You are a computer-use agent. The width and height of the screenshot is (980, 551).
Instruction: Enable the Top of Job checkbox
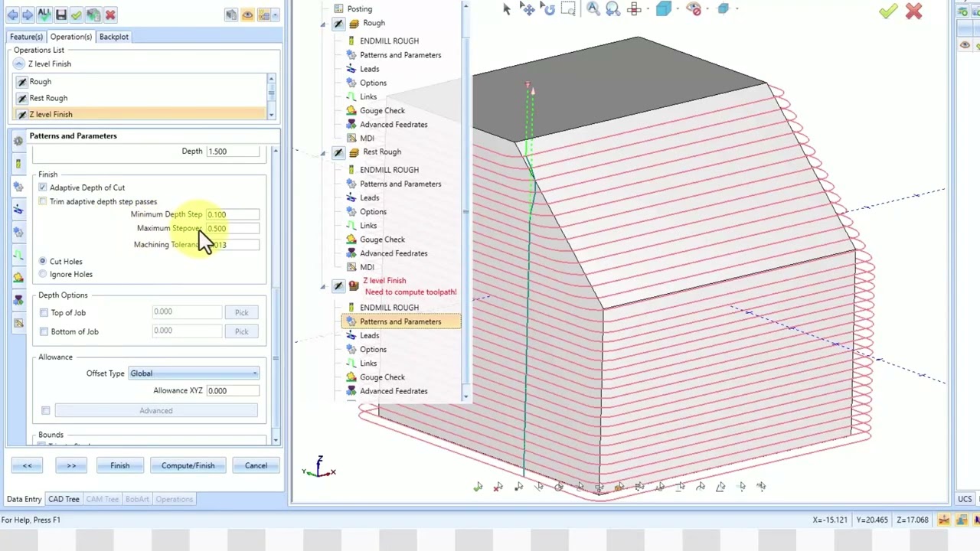click(44, 313)
